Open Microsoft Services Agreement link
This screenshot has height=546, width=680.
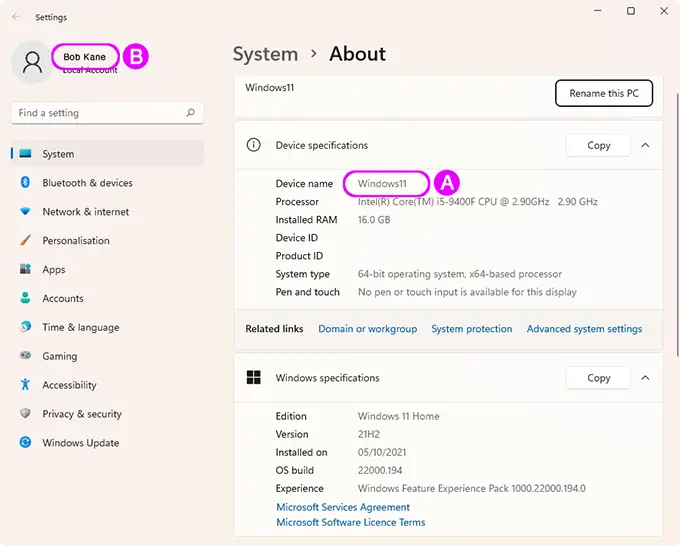343,507
